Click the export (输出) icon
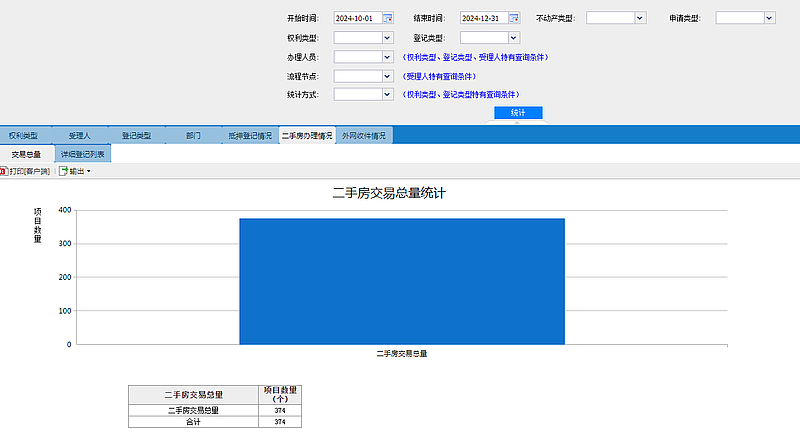 63,171
